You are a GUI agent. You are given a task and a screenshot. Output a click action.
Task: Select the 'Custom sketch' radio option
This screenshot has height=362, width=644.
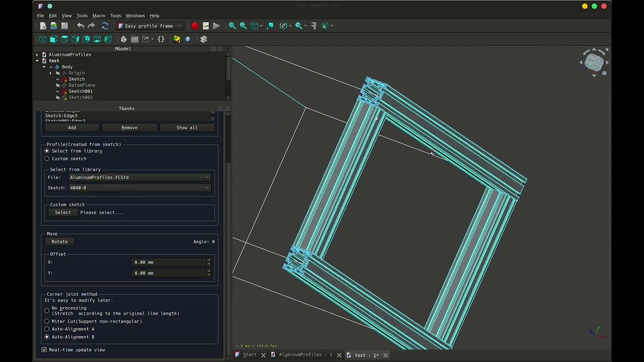[x=47, y=159]
